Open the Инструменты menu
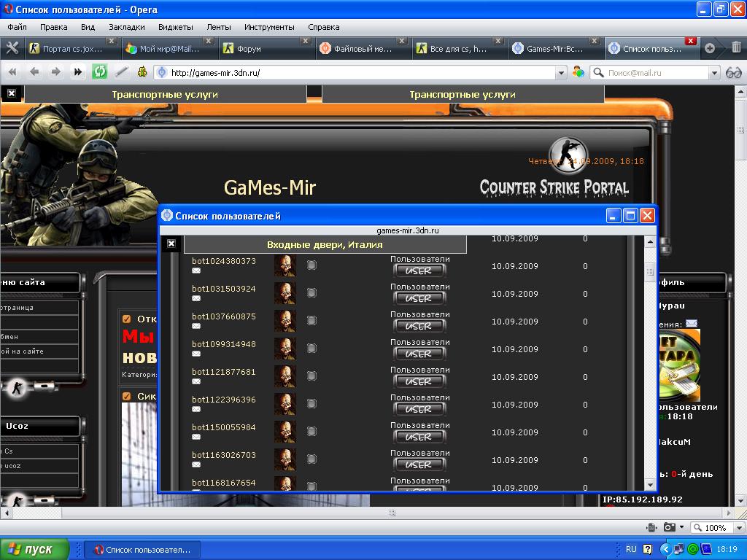The image size is (747, 560). (269, 27)
